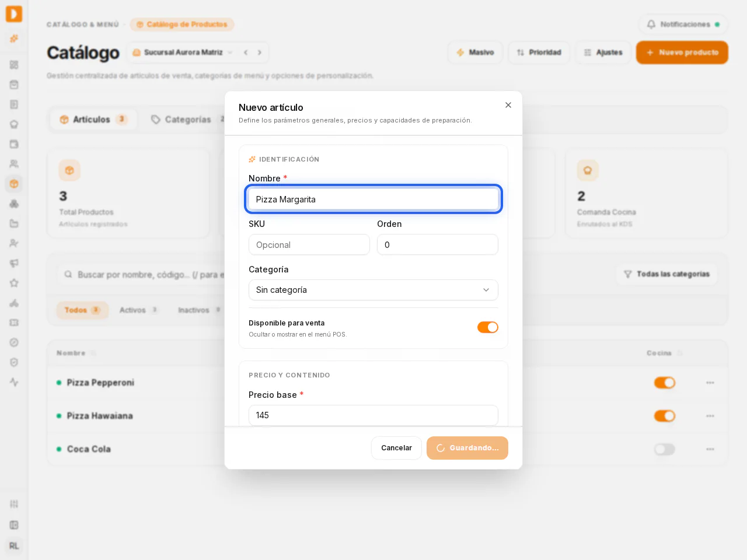The height and width of the screenshot is (560, 747).
Task: Open the Categoría dropdown showing Sin categoría
Action: (373, 290)
